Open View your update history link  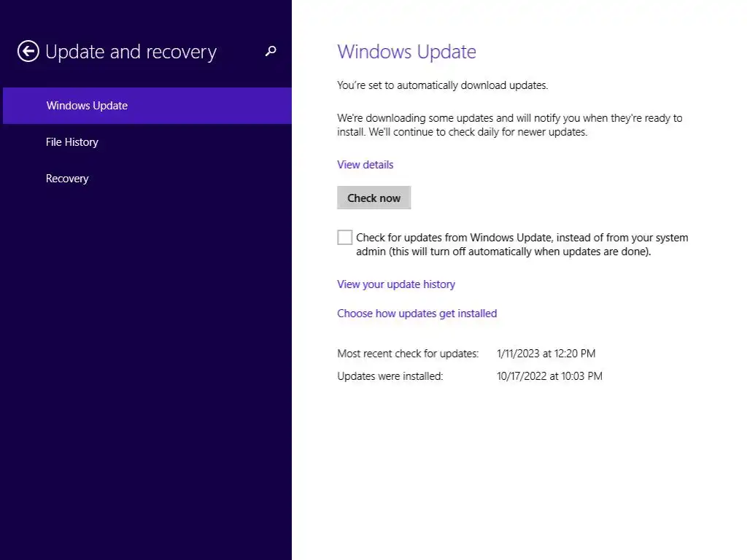(396, 284)
